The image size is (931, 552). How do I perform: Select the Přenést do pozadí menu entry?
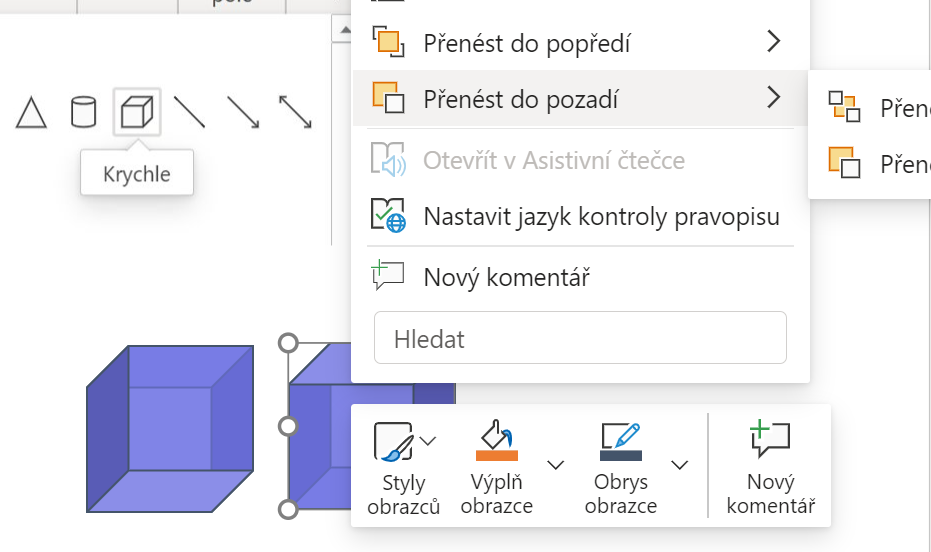520,99
